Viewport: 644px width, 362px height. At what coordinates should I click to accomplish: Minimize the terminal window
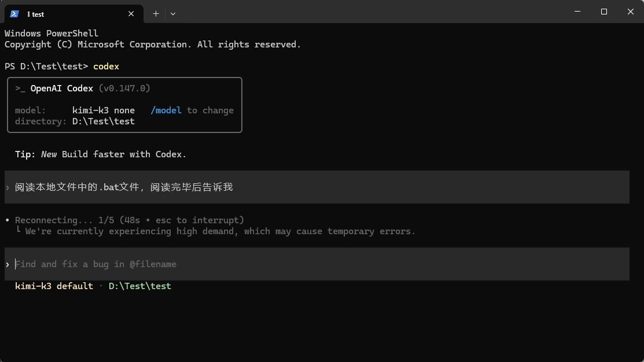click(x=577, y=12)
